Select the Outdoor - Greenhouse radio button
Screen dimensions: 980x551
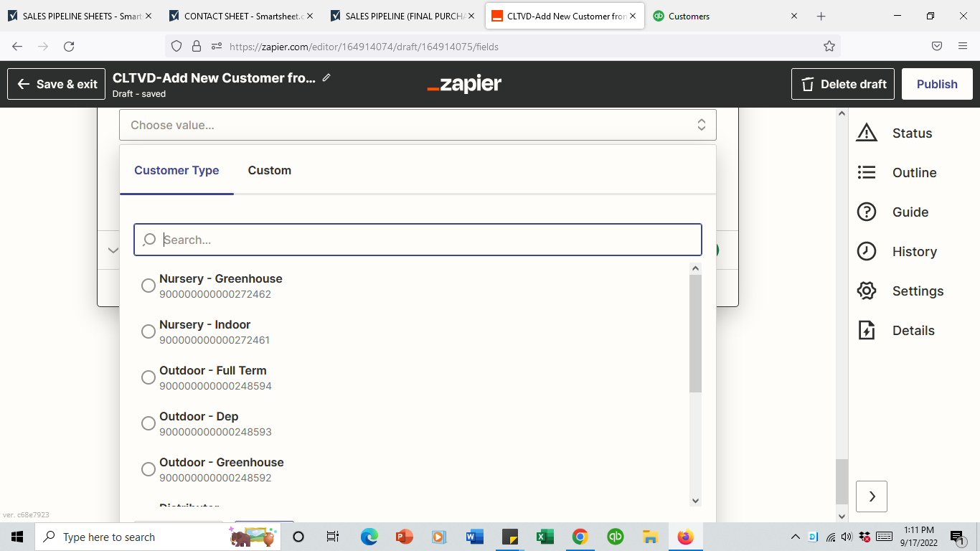149,469
